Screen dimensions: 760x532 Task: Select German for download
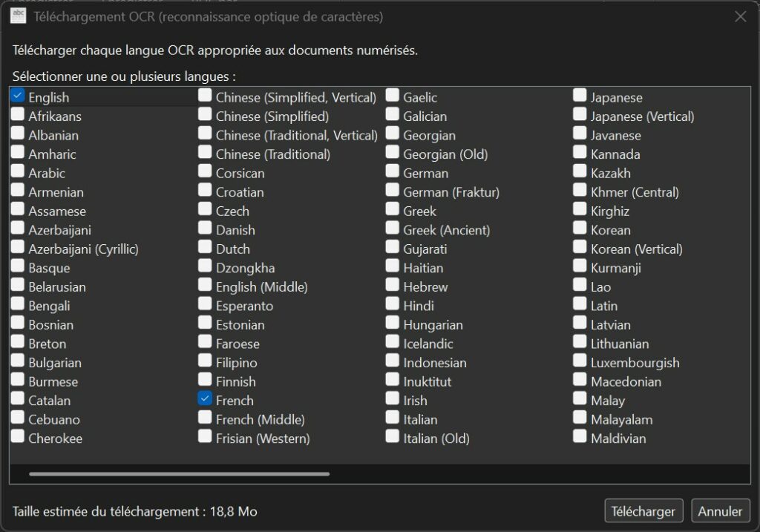coord(393,172)
